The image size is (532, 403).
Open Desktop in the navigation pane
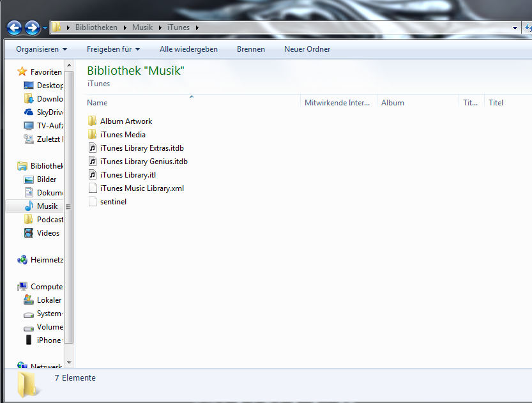point(50,86)
